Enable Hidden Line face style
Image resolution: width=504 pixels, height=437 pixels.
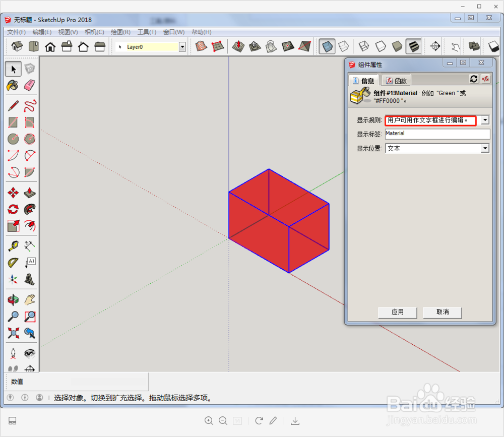click(x=381, y=47)
